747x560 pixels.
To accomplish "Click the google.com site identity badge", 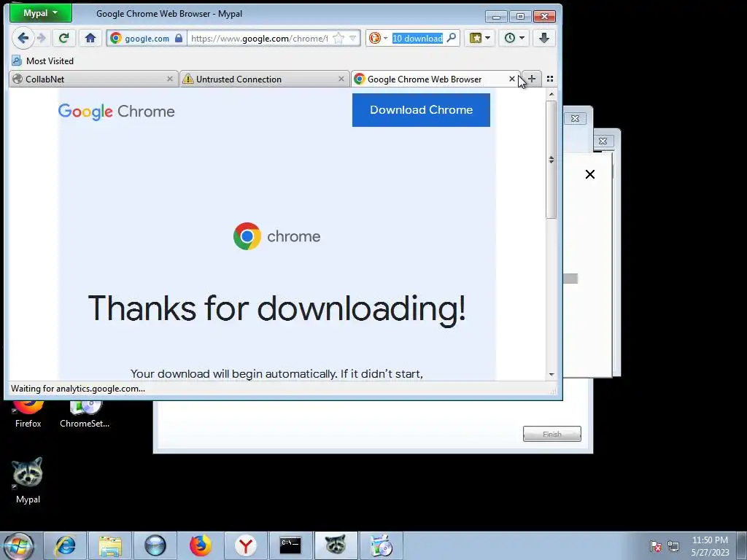I will point(146,39).
